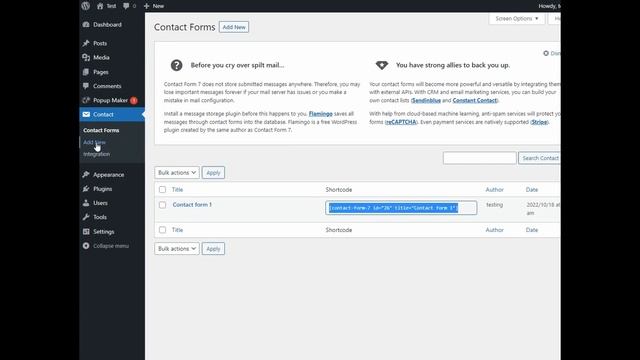Open Contact form 1 title link
The height and width of the screenshot is (360, 640).
point(192,205)
